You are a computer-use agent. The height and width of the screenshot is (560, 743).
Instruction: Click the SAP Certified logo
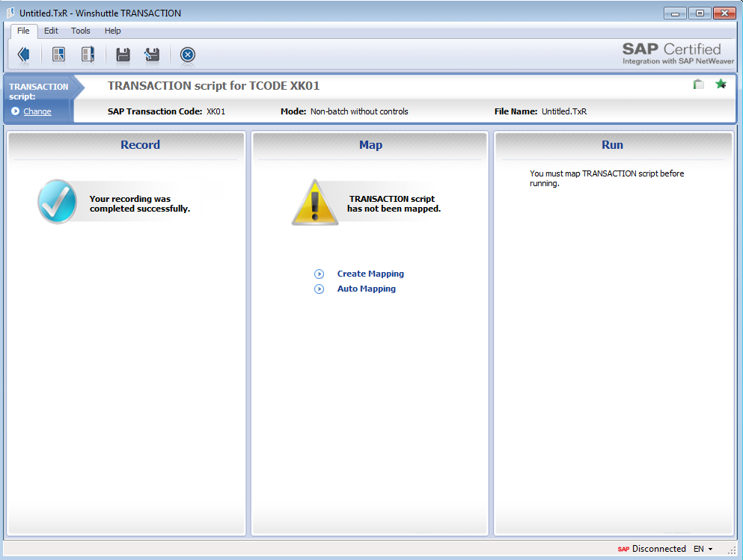(x=678, y=53)
